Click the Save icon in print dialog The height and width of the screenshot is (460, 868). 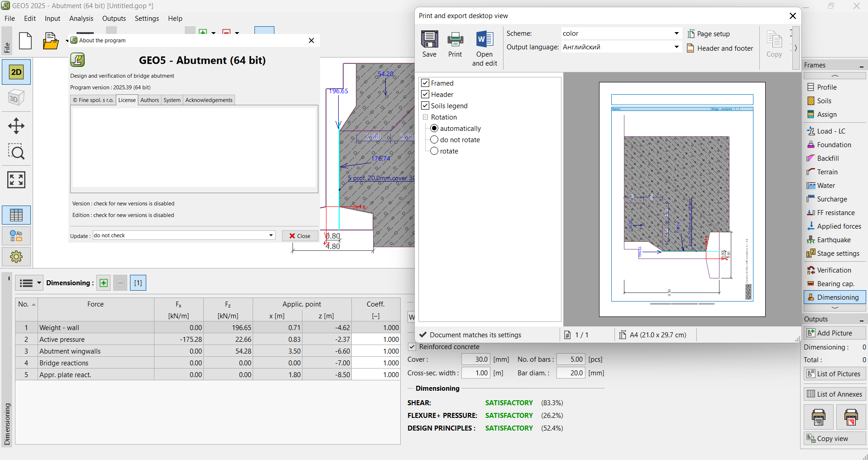click(x=429, y=44)
